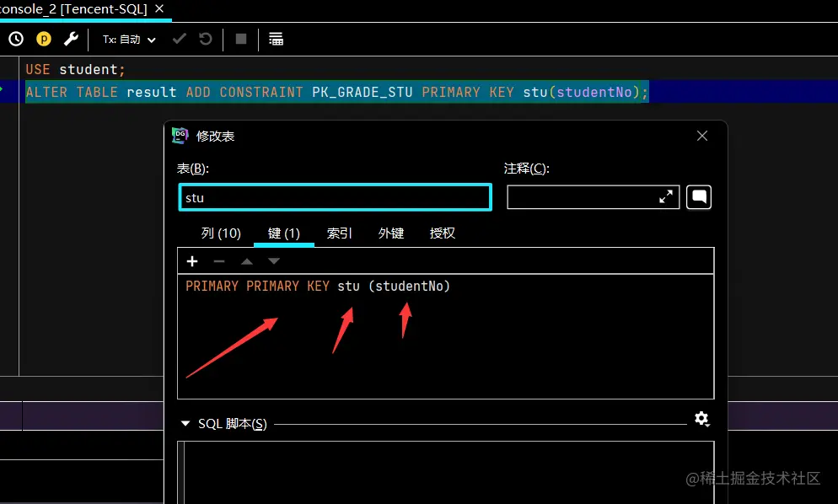The image size is (838, 504).
Task: Click the ALTER TABLE statement line
Action: (336, 92)
